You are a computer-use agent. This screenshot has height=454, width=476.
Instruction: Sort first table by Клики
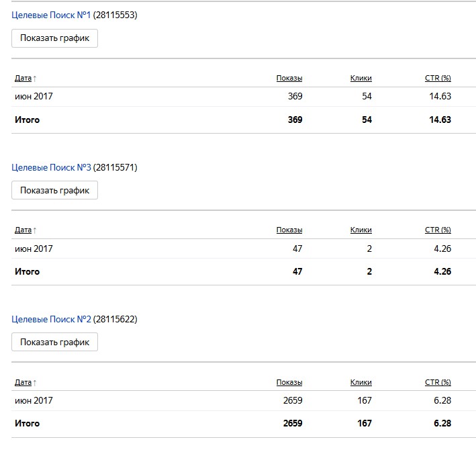361,78
